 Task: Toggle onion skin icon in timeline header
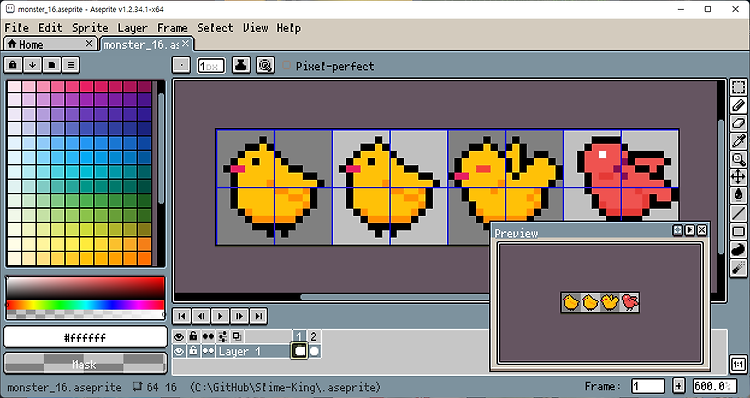(x=237, y=337)
